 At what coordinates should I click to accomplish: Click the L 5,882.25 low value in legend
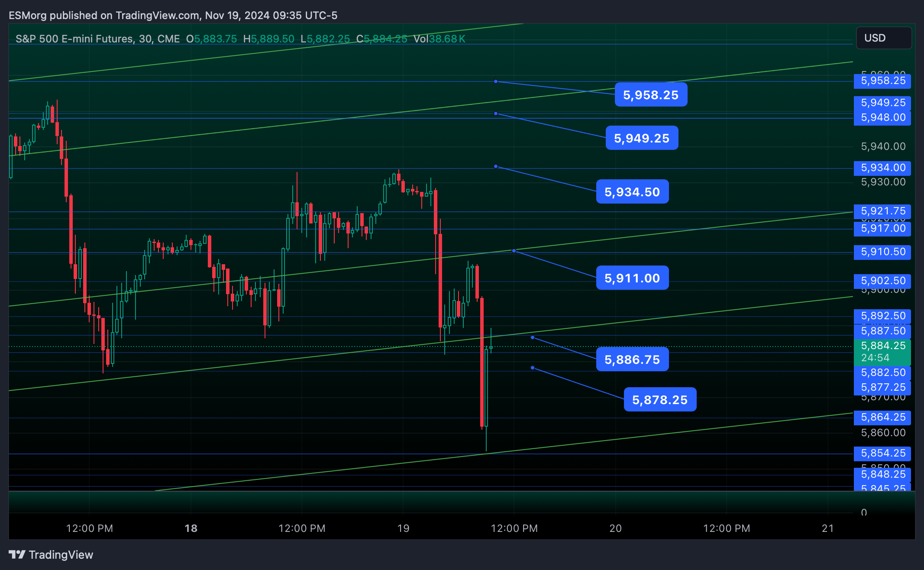pos(325,39)
